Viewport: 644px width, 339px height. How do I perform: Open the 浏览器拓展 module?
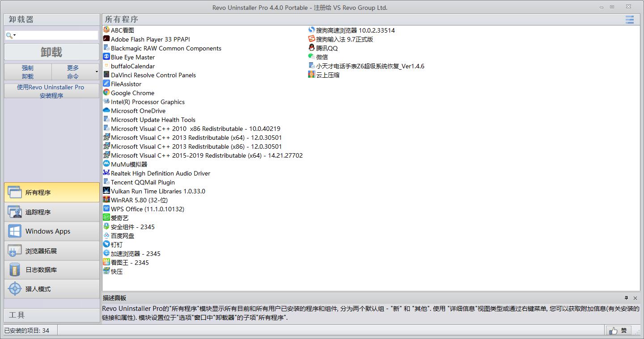(51, 251)
